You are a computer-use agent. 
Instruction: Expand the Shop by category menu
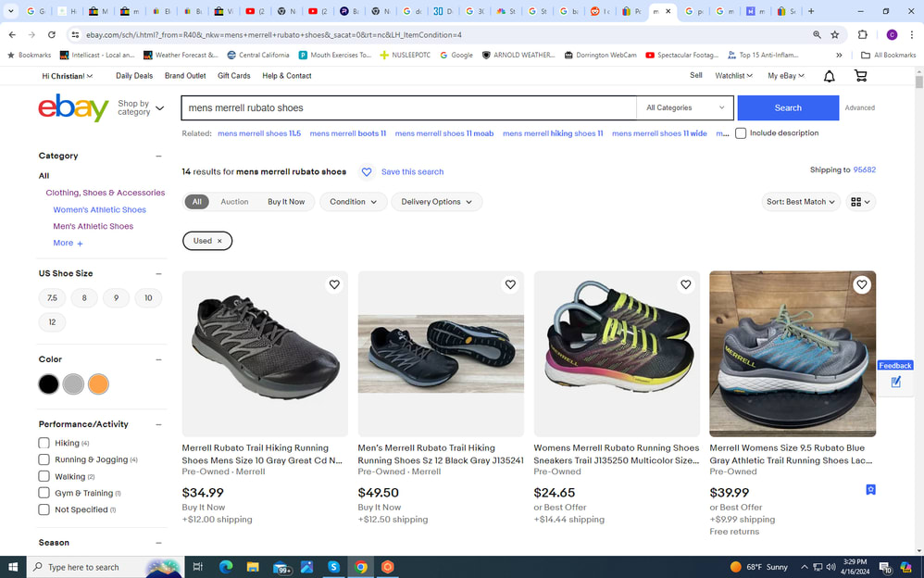140,108
